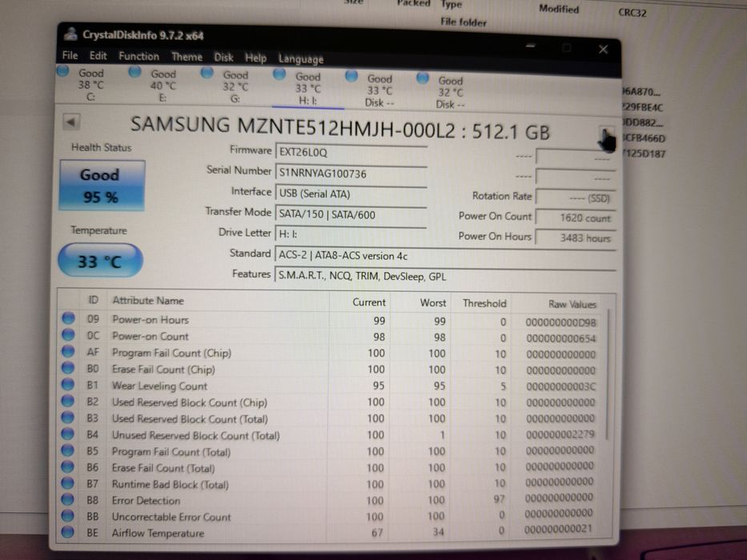The width and height of the screenshot is (747, 560).
Task: Click status icon of Unused Reserved Block Count
Action: (68, 434)
